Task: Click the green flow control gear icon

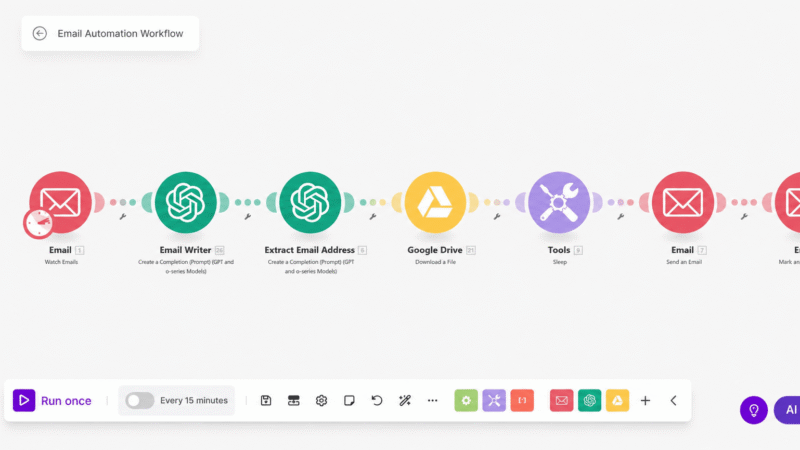Action: 466,401
